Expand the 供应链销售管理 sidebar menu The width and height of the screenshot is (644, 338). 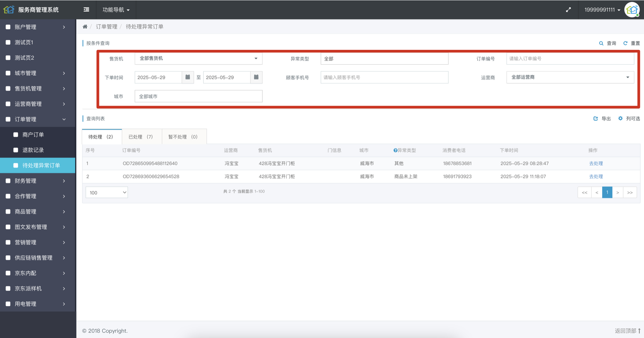point(38,258)
